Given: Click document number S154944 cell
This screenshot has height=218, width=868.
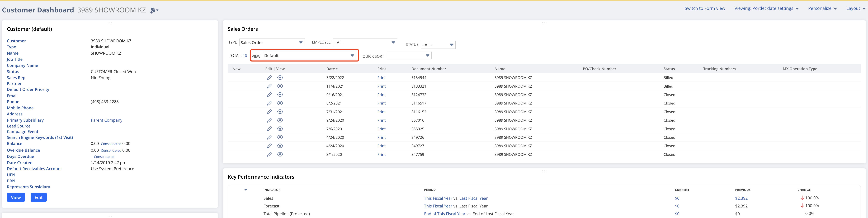Looking at the screenshot, I should [x=418, y=78].
